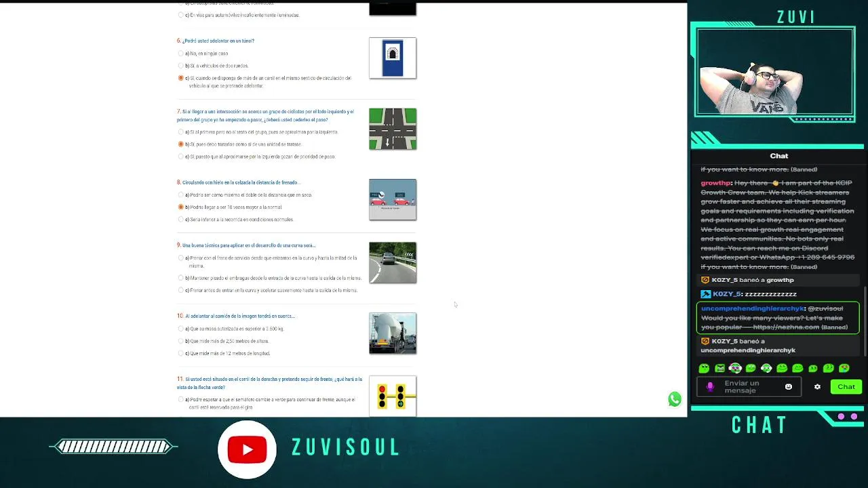
Task: Click question 9 text 'Una buena técnica para aplicar'
Action: (248, 245)
